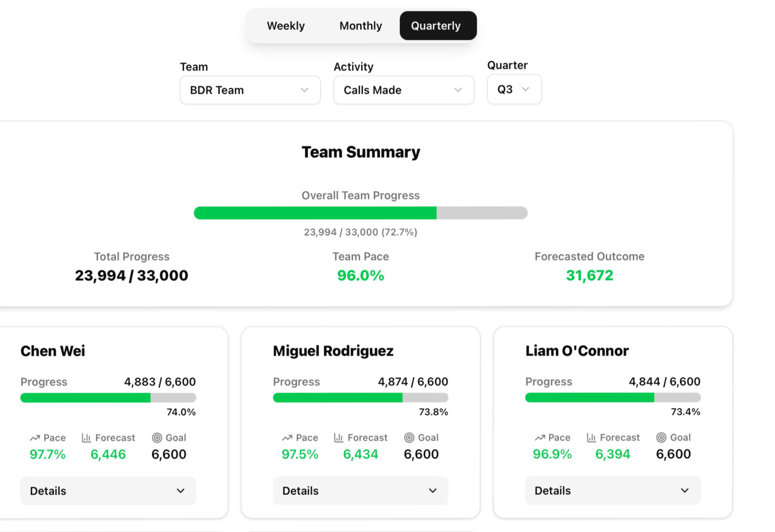This screenshot has height=532, width=775.
Task: Switch to Monthly view
Action: 361,26
